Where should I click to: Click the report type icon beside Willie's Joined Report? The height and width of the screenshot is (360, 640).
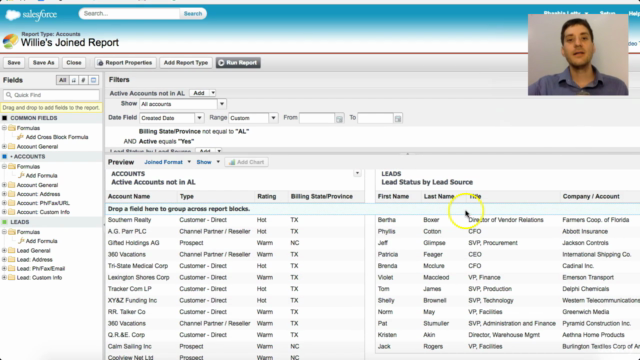(x=10, y=41)
